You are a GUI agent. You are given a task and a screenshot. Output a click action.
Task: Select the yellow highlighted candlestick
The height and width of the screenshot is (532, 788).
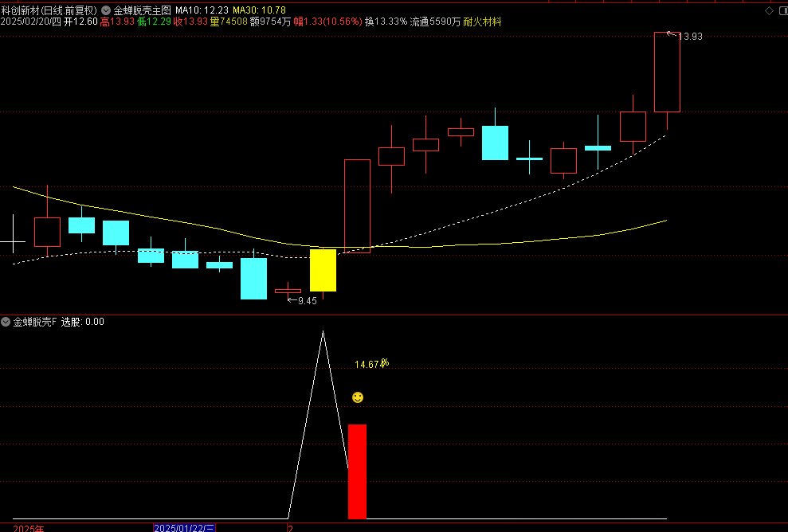pyautogui.click(x=323, y=270)
